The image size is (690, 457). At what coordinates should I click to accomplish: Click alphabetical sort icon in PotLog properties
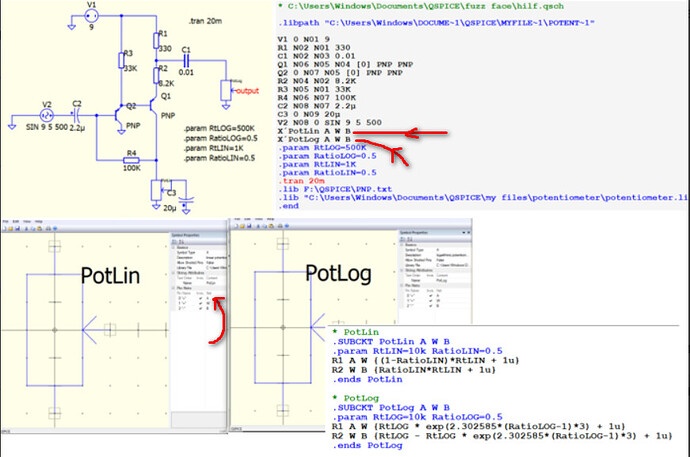(x=410, y=239)
